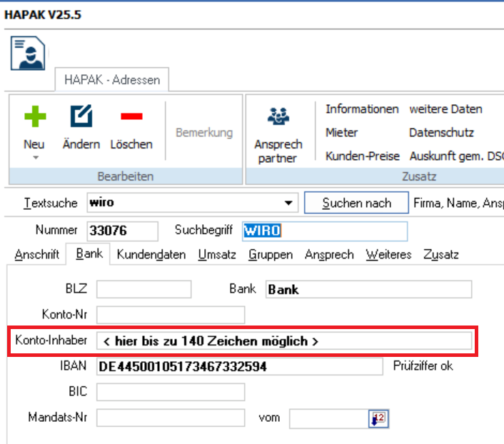Select the Umsatz tab
The height and width of the screenshot is (444, 504).
coord(218,254)
